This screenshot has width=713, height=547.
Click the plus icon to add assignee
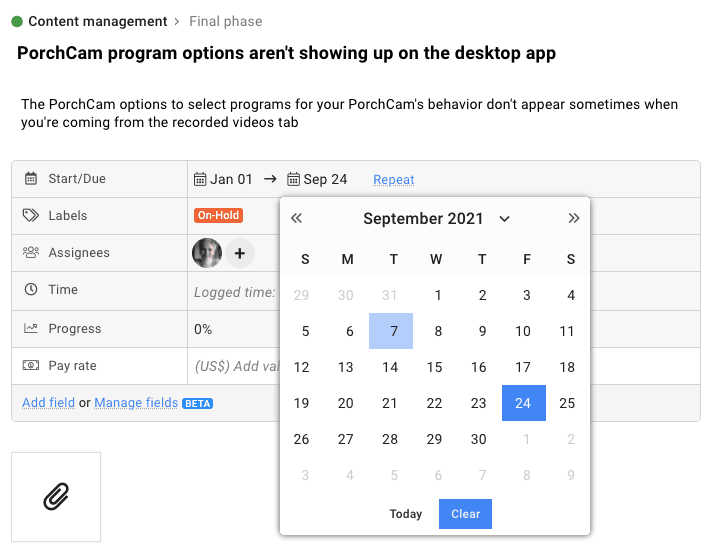coord(240,253)
